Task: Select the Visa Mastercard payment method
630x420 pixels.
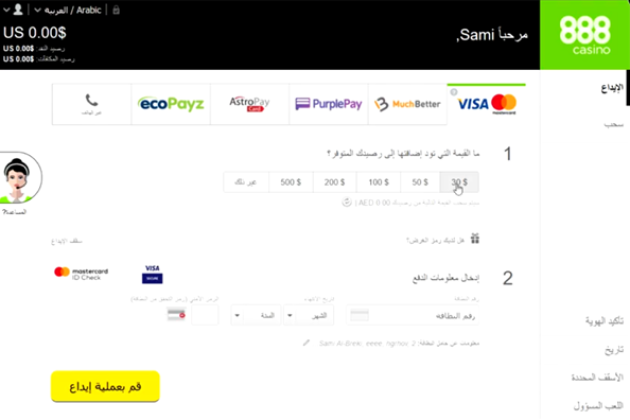Action: click(487, 104)
